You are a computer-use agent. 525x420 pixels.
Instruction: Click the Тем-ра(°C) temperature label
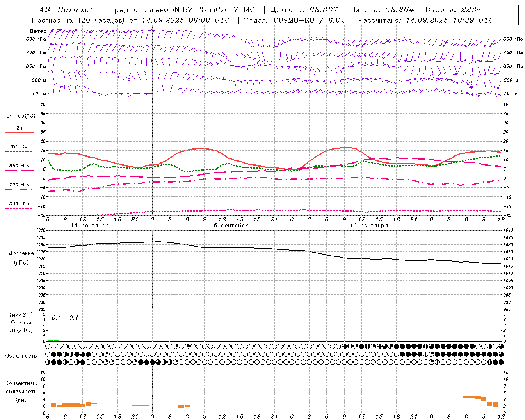19,116
